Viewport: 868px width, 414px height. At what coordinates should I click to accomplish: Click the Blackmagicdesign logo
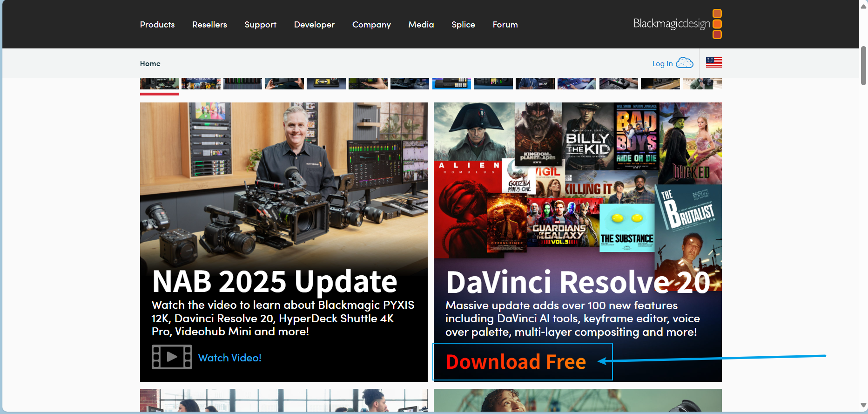pyautogui.click(x=678, y=24)
